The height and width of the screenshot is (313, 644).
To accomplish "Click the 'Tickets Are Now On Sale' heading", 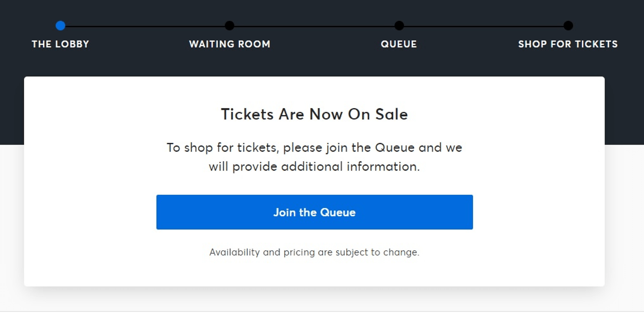I will click(x=314, y=114).
